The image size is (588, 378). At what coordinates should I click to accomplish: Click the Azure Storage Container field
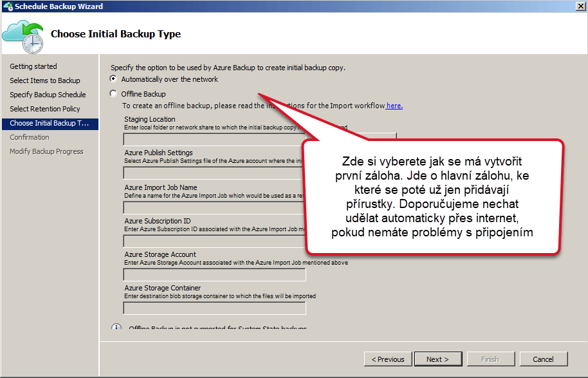pyautogui.click(x=214, y=308)
